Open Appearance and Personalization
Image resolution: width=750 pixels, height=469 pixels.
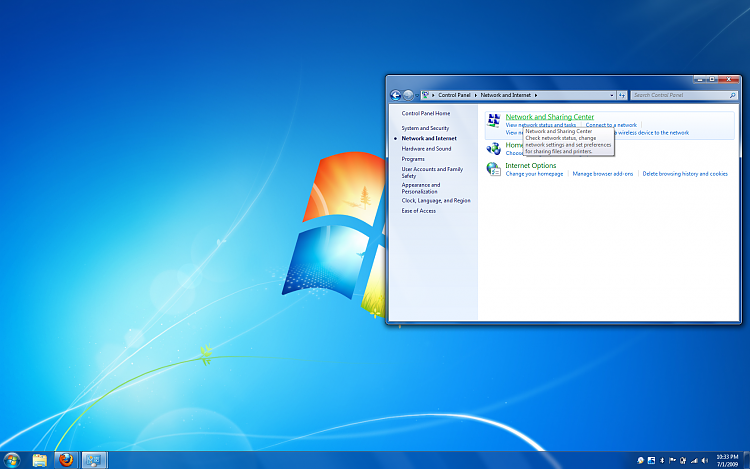click(x=421, y=188)
